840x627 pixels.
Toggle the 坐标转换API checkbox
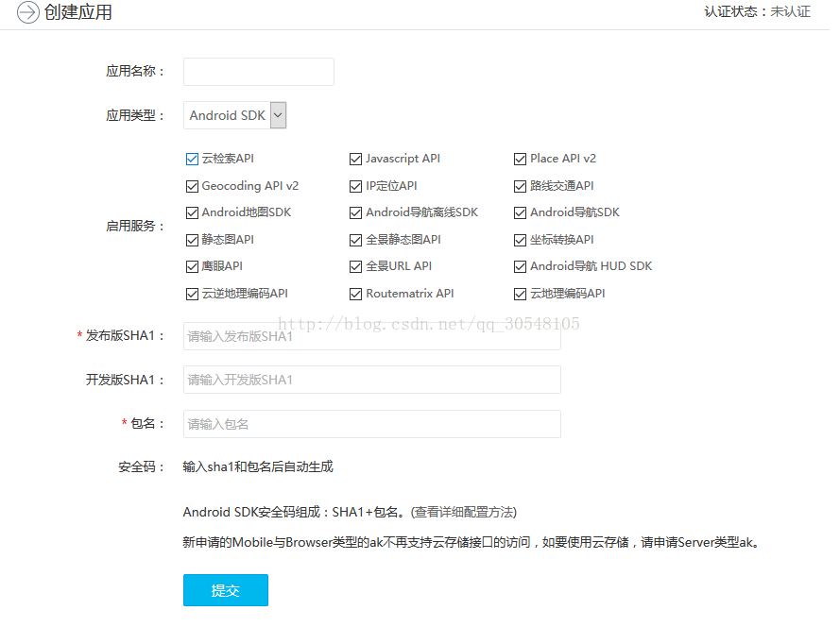521,240
